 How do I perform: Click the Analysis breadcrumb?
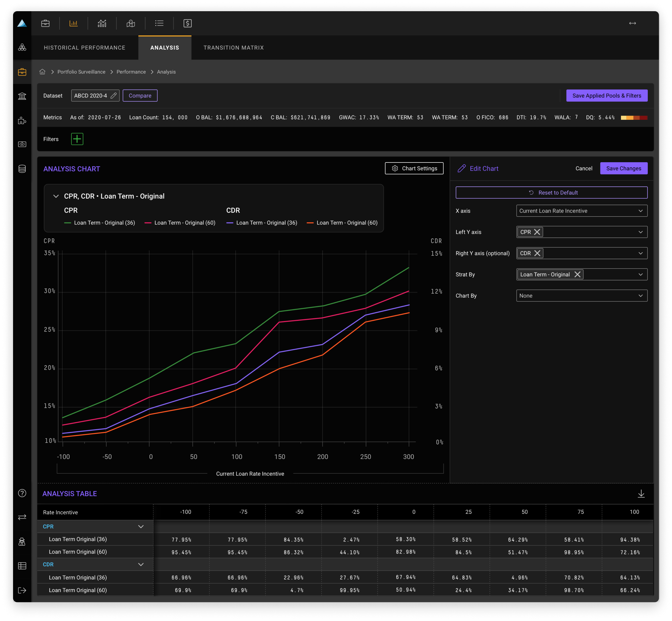coord(166,72)
